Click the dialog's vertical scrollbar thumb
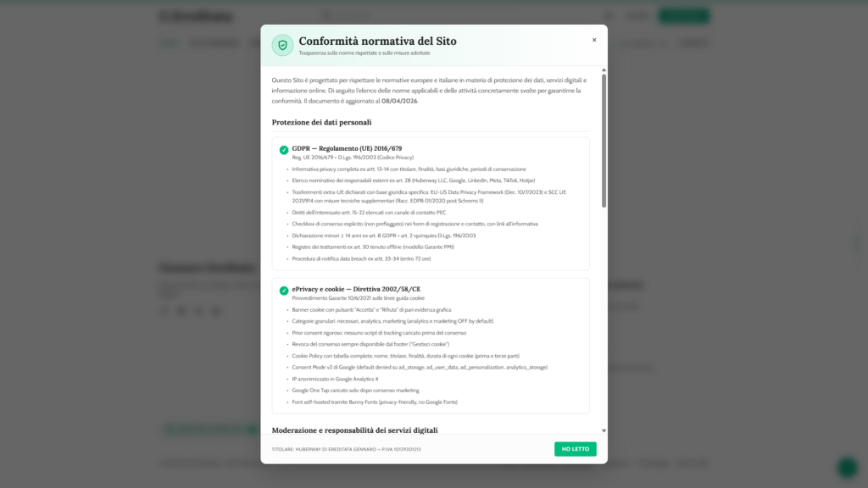Image resolution: width=868 pixels, height=488 pixels. click(x=604, y=140)
